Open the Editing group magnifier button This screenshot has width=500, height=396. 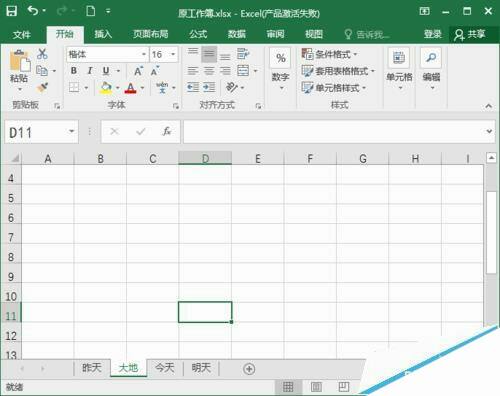431,69
